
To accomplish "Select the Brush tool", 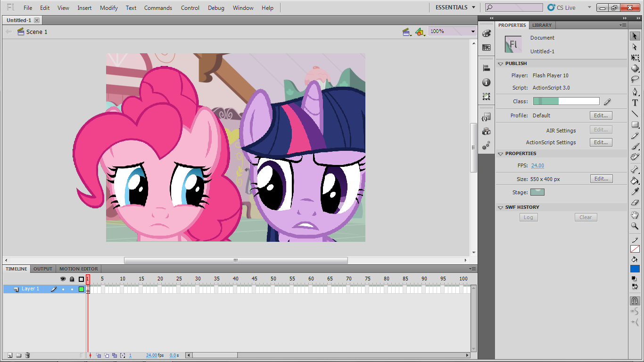I will pos(635,147).
